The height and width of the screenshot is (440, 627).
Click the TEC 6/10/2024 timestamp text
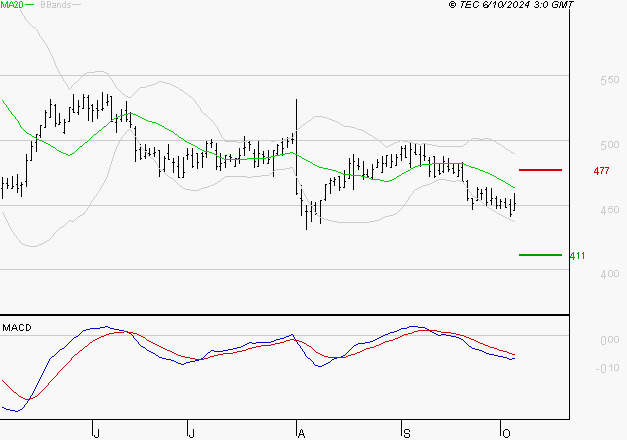click(511, 5)
